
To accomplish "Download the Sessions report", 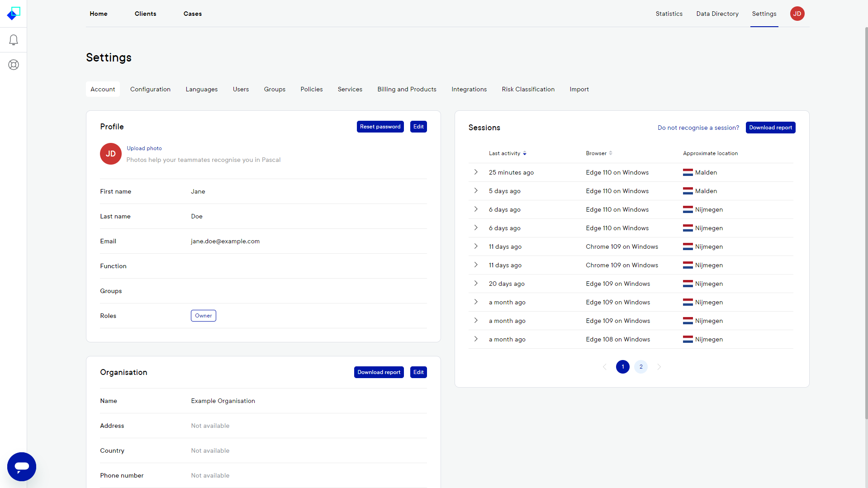I will coord(770,128).
